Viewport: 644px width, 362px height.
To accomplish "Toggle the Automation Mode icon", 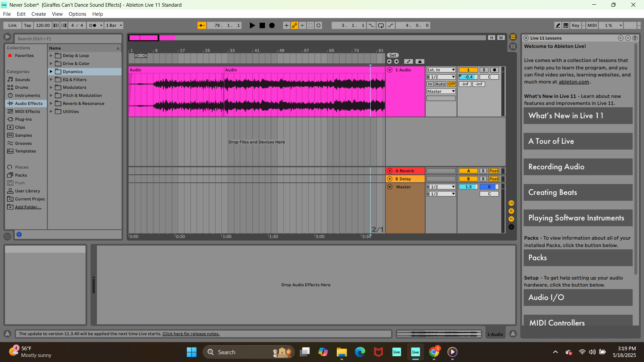I will 408,62.
